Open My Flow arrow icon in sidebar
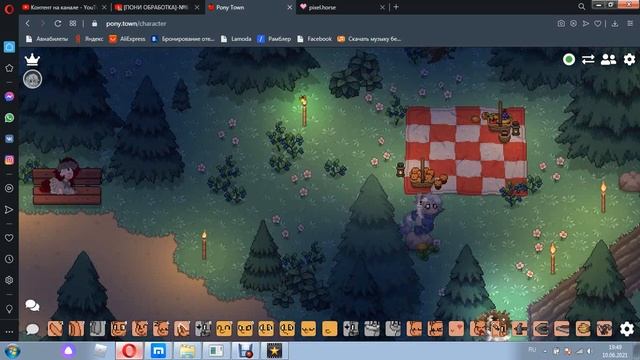The width and height of the screenshot is (640, 360). click(x=9, y=210)
